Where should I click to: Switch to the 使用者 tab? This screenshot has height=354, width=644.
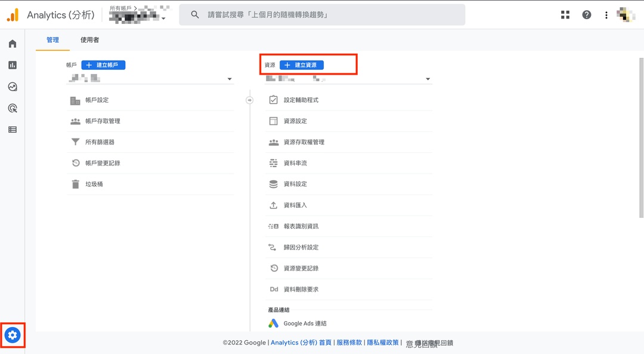coord(89,40)
